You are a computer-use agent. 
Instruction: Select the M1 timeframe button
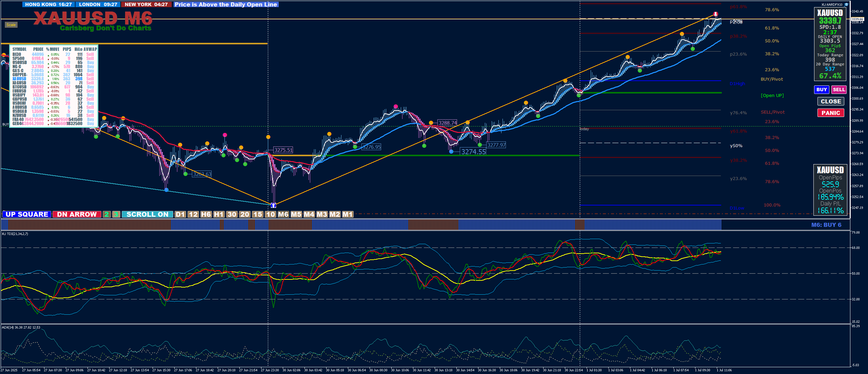[348, 214]
